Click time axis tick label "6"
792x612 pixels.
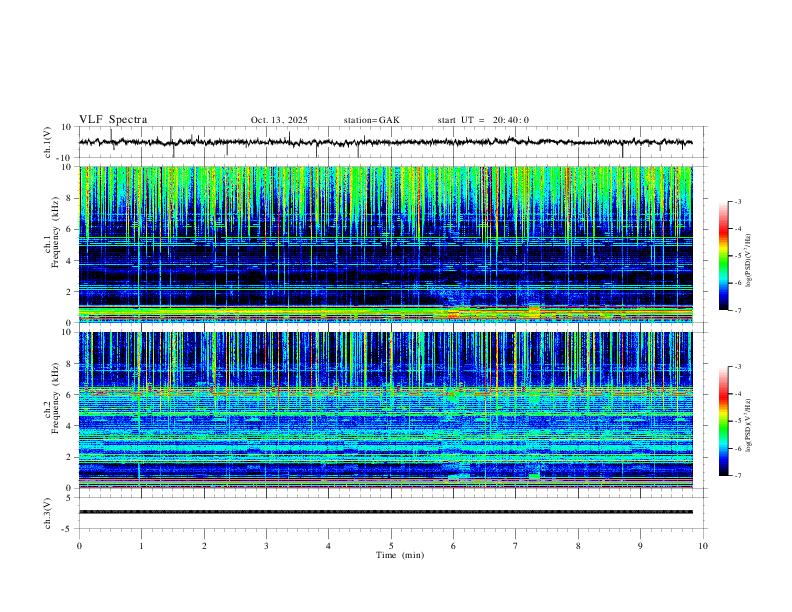(453, 546)
